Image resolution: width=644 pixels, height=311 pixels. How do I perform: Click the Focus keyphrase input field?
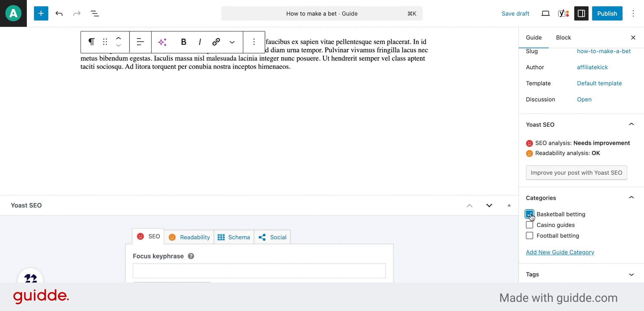[x=259, y=271]
